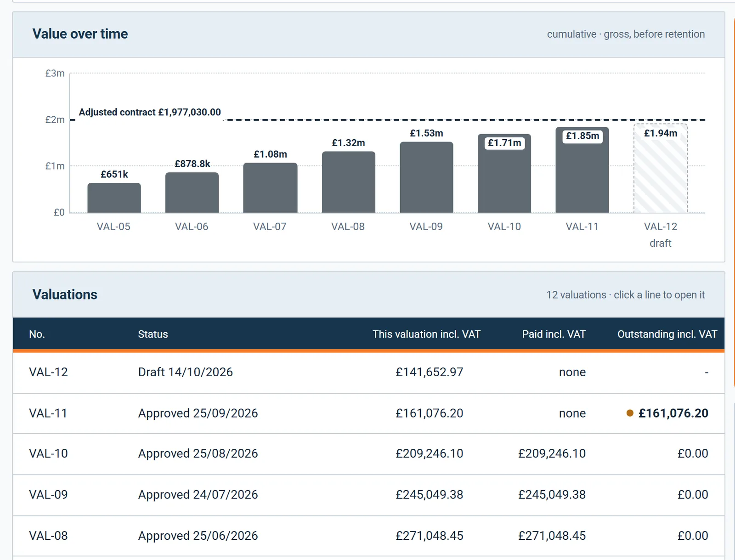Click 'Approved 25/06/2026' status text
This screenshot has height=560, width=735.
[x=198, y=536]
